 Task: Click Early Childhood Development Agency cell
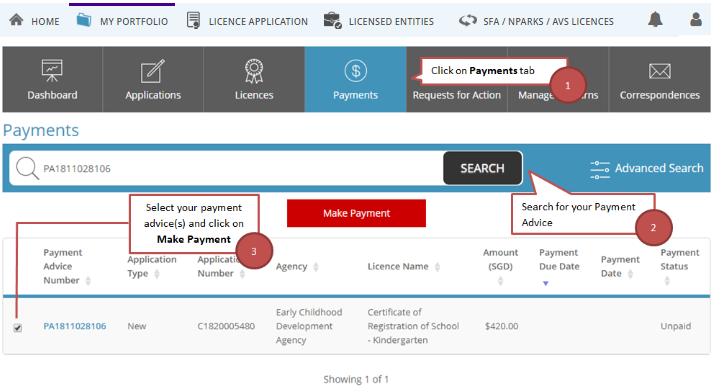click(309, 326)
